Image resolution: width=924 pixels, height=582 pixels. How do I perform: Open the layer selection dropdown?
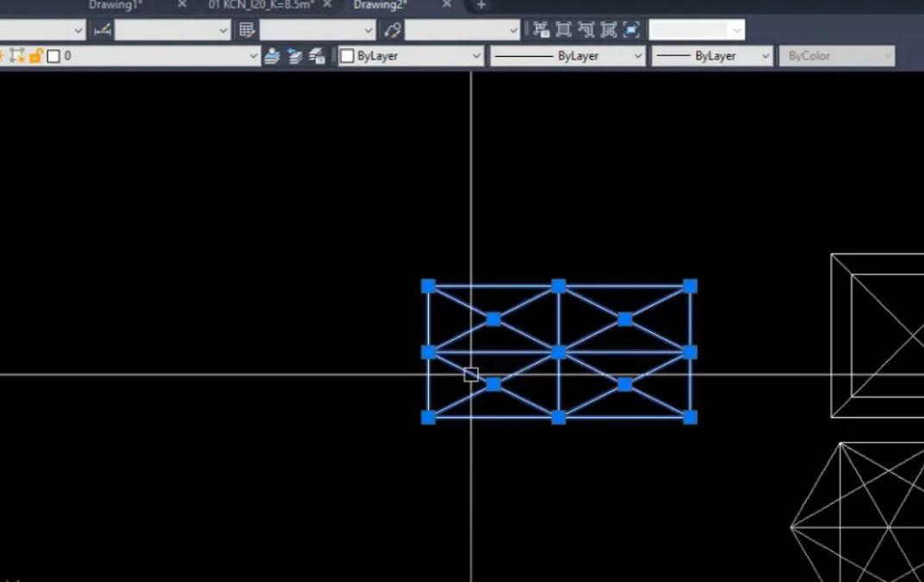click(253, 54)
